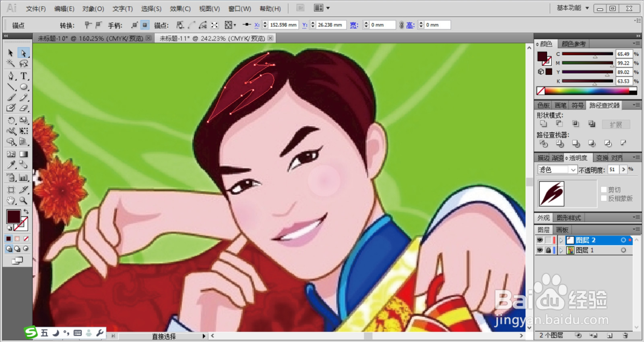Open the Color panel flyout menu
The height and width of the screenshot is (342, 644).
coord(636,44)
